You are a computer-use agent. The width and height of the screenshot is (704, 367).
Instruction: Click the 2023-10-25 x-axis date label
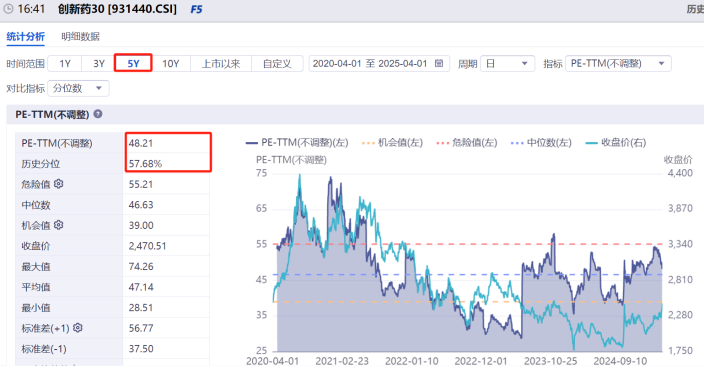tap(550, 361)
